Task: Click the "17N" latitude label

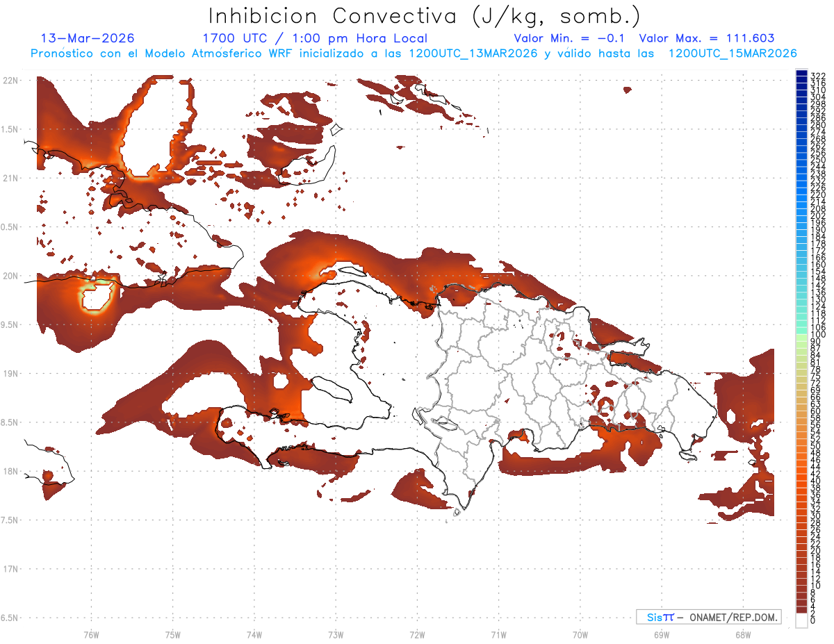Action: (x=10, y=569)
